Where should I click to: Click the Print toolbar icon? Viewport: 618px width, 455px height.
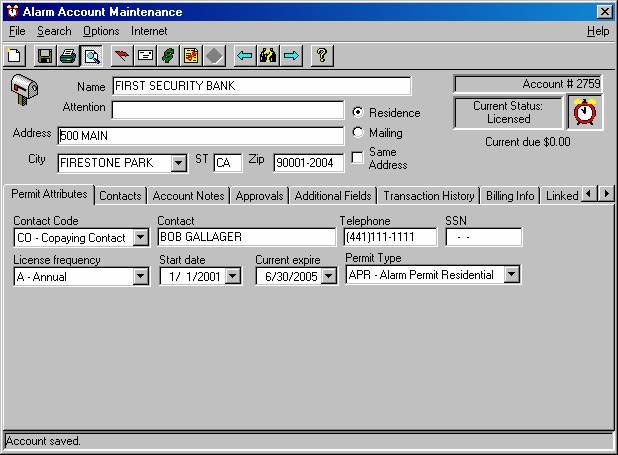point(68,56)
